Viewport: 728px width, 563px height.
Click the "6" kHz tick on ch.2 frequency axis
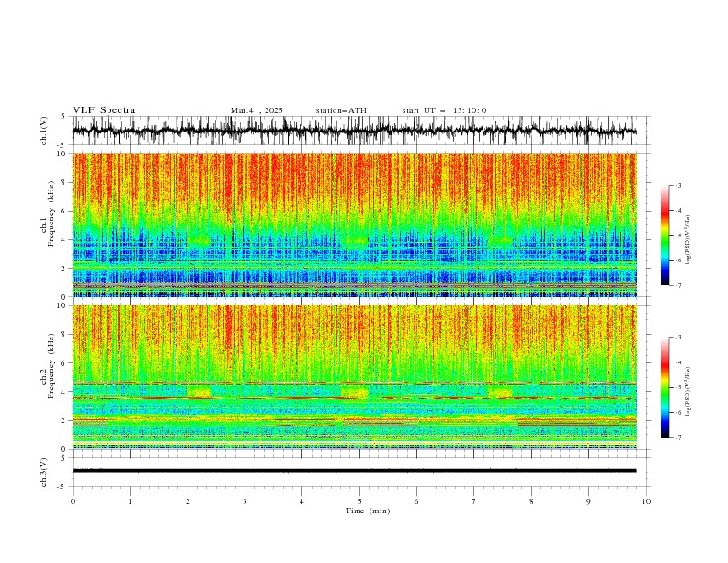point(64,363)
